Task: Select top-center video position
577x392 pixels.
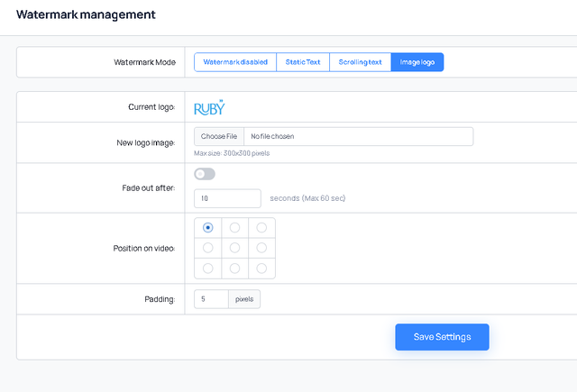Action: [234, 228]
